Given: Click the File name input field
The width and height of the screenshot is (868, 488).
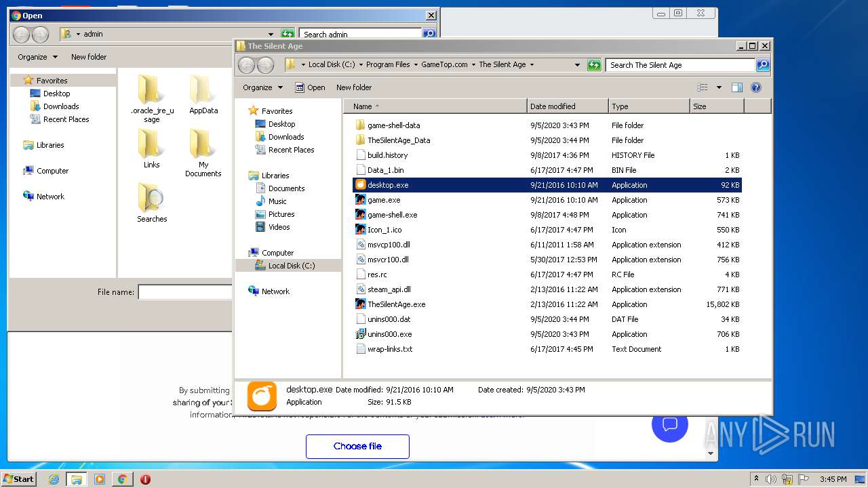Looking at the screenshot, I should coord(185,292).
